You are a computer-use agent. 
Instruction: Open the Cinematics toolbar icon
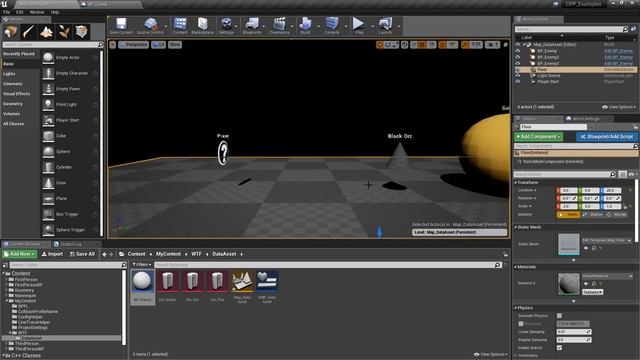(x=279, y=26)
